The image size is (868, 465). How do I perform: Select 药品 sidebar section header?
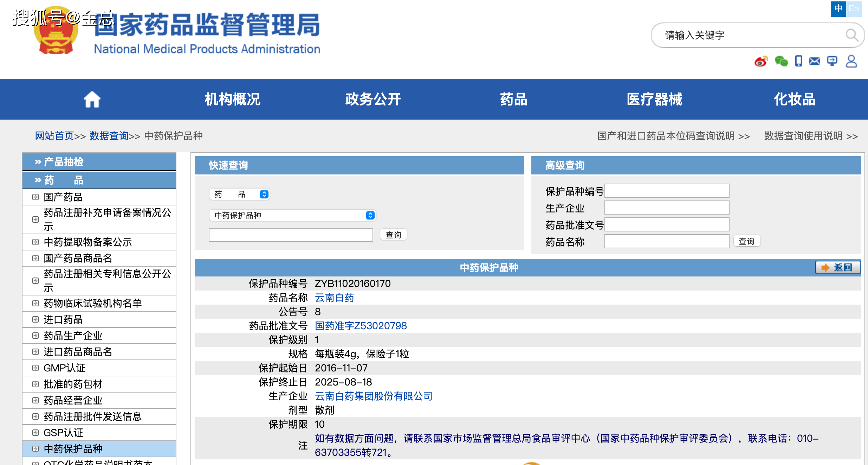(99, 180)
